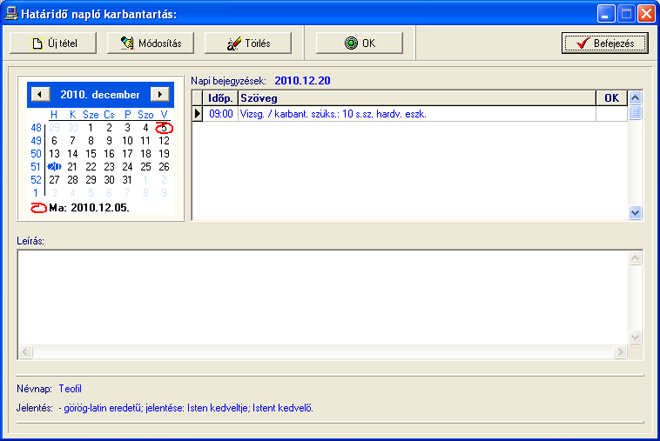
Task: Choose December 24 in calendar
Action: [127, 167]
